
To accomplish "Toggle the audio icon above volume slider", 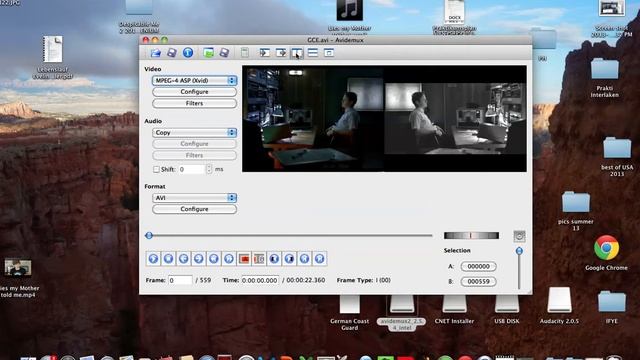I will coord(519,236).
